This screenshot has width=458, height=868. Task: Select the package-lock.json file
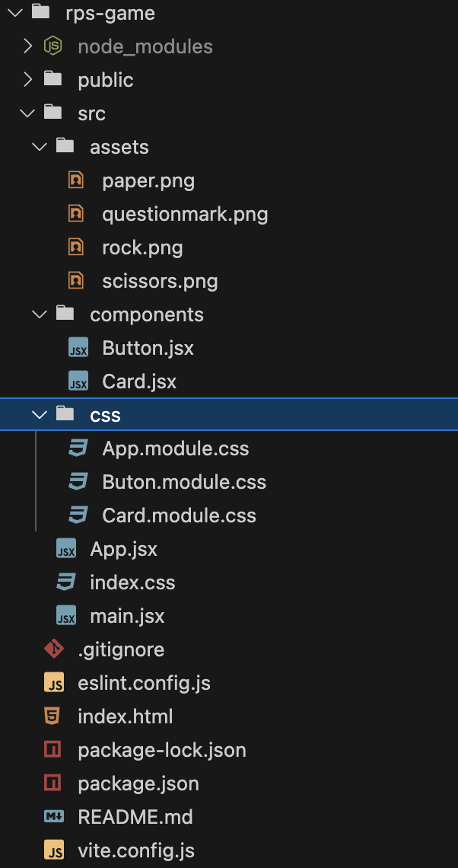(162, 750)
